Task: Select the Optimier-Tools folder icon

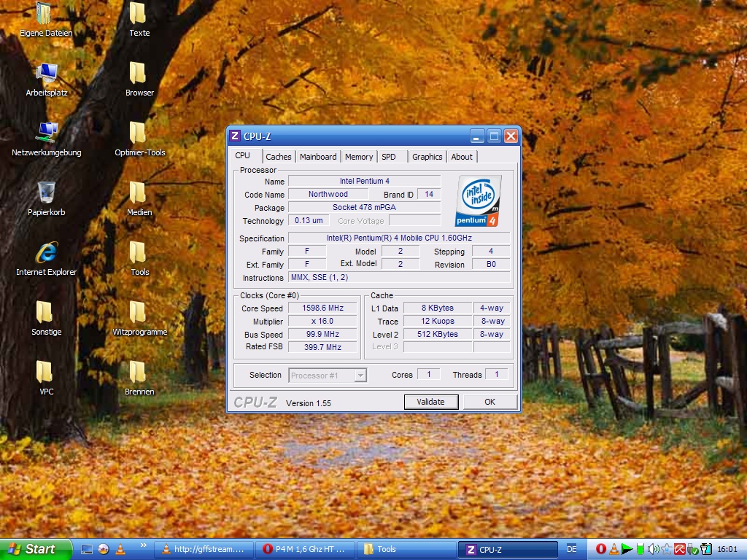Action: pyautogui.click(x=138, y=134)
